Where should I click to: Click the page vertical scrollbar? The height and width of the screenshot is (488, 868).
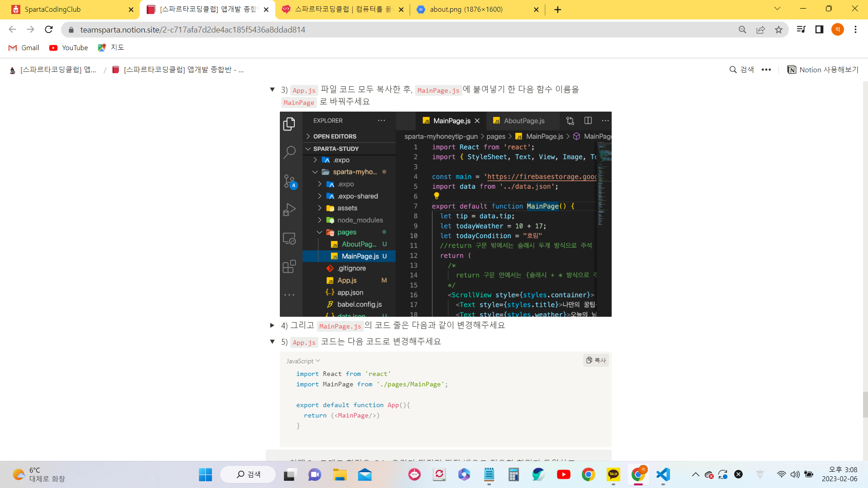[865, 404]
